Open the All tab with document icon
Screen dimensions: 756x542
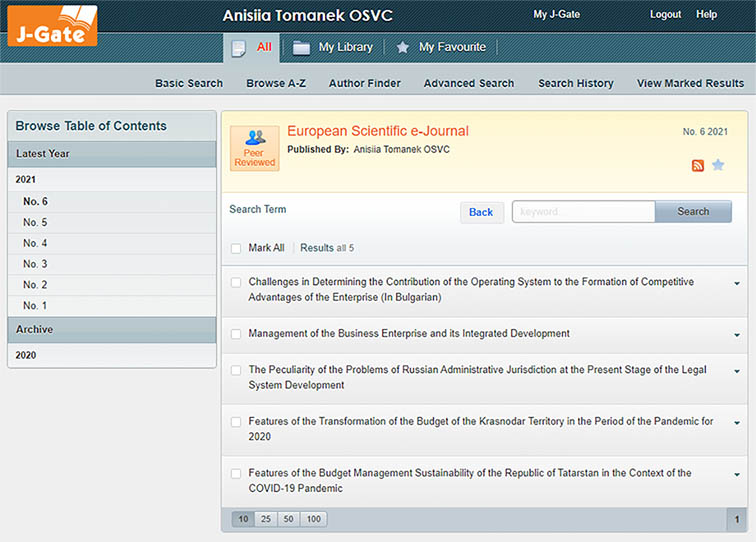252,47
